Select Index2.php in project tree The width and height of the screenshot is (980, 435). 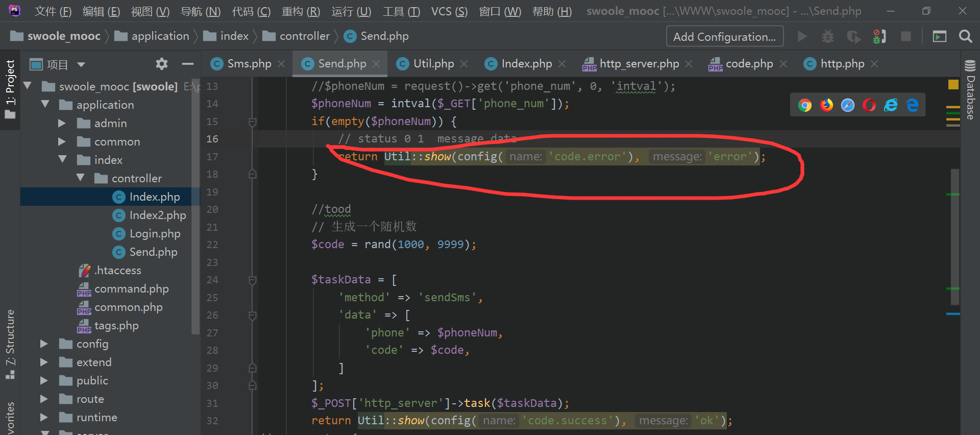tap(157, 215)
